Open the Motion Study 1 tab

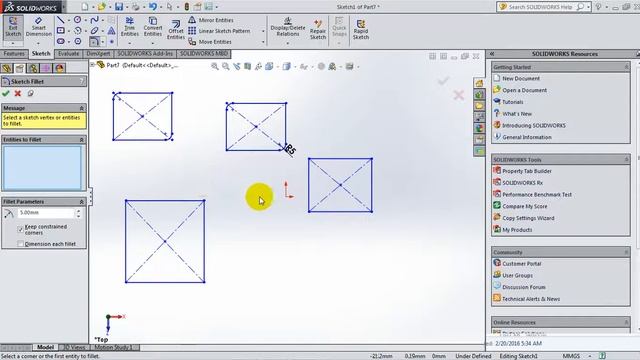[x=114, y=347]
